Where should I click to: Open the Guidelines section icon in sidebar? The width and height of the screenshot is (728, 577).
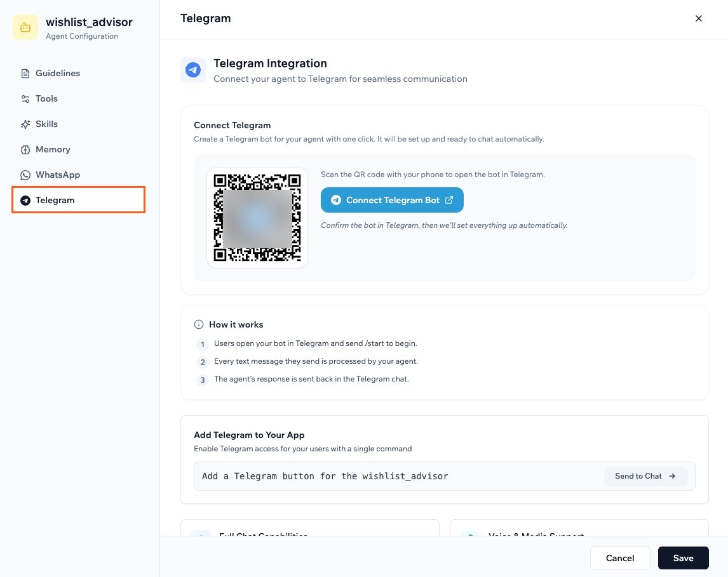[x=24, y=73]
